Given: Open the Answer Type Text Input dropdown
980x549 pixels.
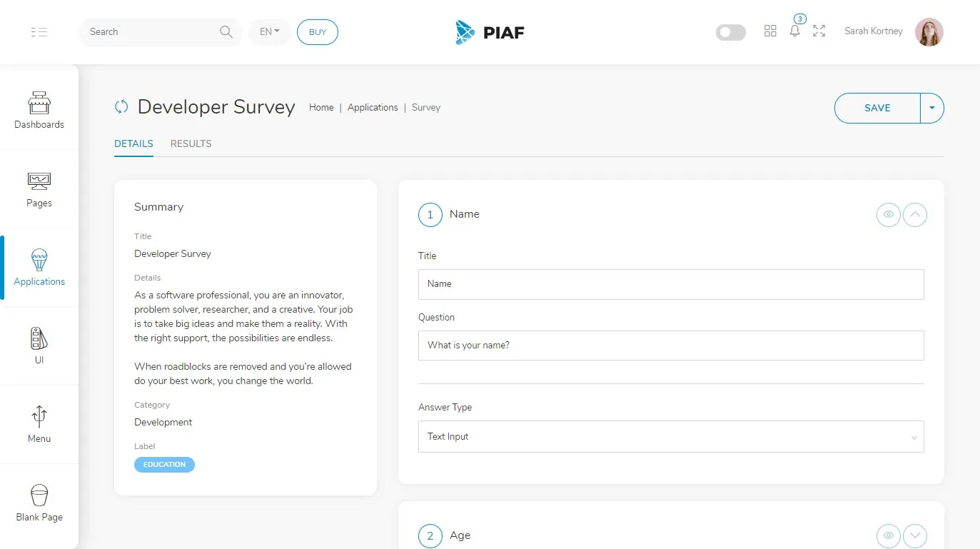Looking at the screenshot, I should coord(671,436).
